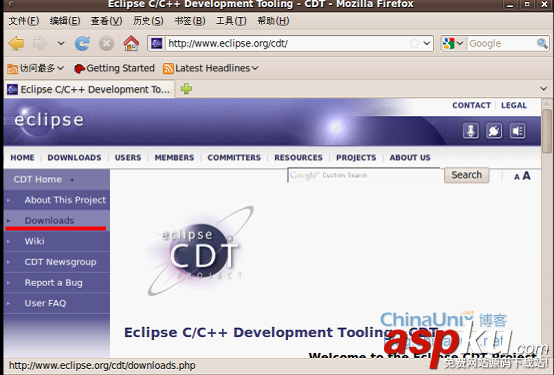Open the search engine selector dropdown

[453, 43]
